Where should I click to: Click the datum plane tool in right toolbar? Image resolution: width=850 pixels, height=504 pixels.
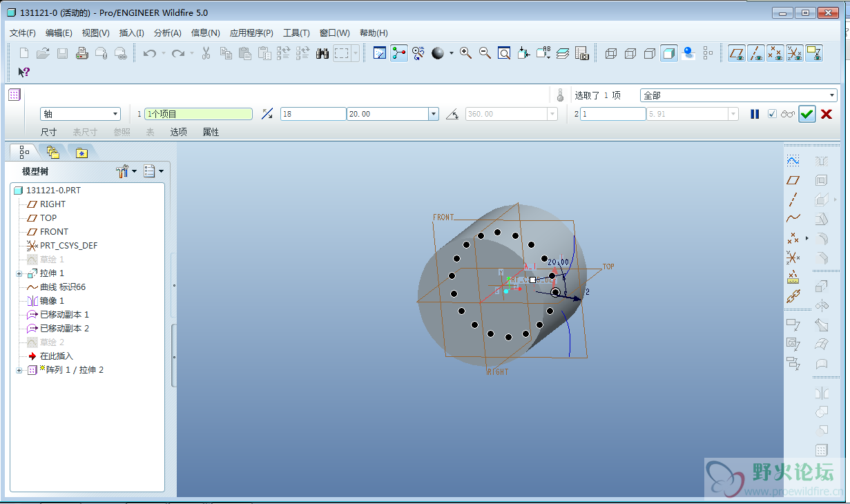click(x=793, y=180)
